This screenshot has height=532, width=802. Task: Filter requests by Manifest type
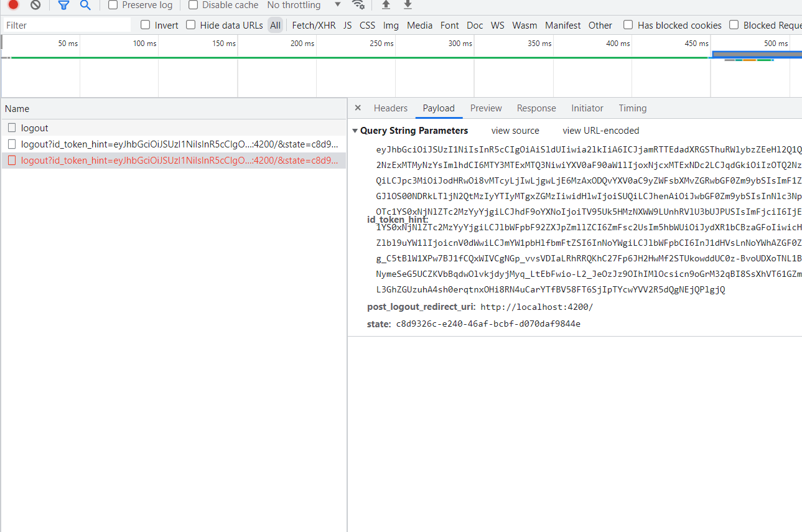point(563,26)
